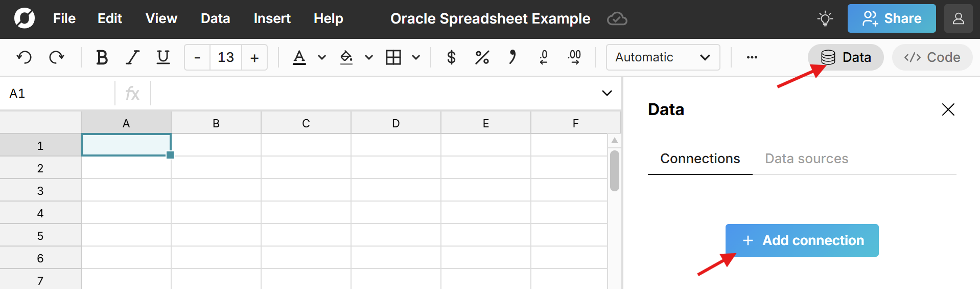Switch to the Data sources tab
Screen dimensions: 980x289
click(806, 159)
